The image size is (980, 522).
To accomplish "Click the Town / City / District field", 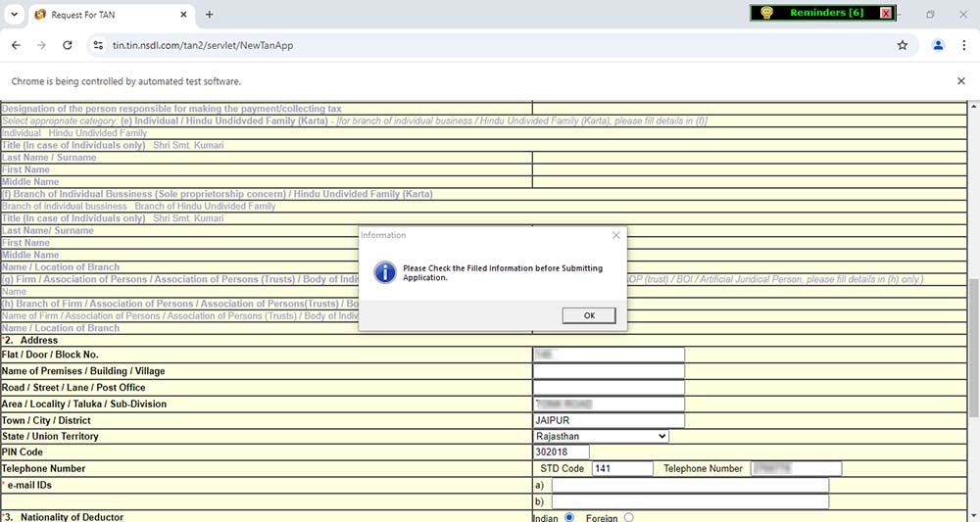I will [x=608, y=420].
